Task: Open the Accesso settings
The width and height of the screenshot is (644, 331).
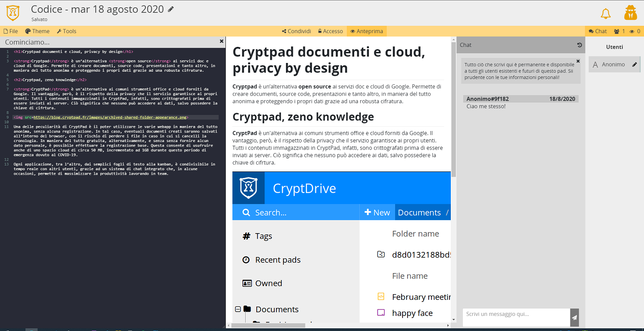Action: tap(330, 31)
